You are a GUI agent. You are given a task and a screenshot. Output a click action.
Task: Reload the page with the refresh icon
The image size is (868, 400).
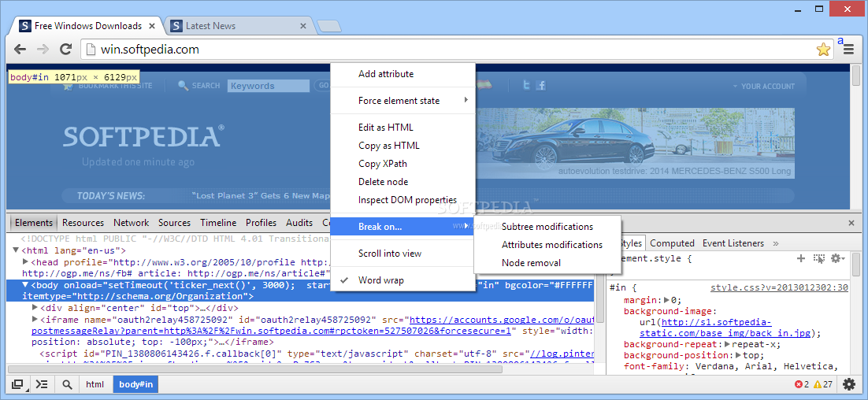pos(66,50)
